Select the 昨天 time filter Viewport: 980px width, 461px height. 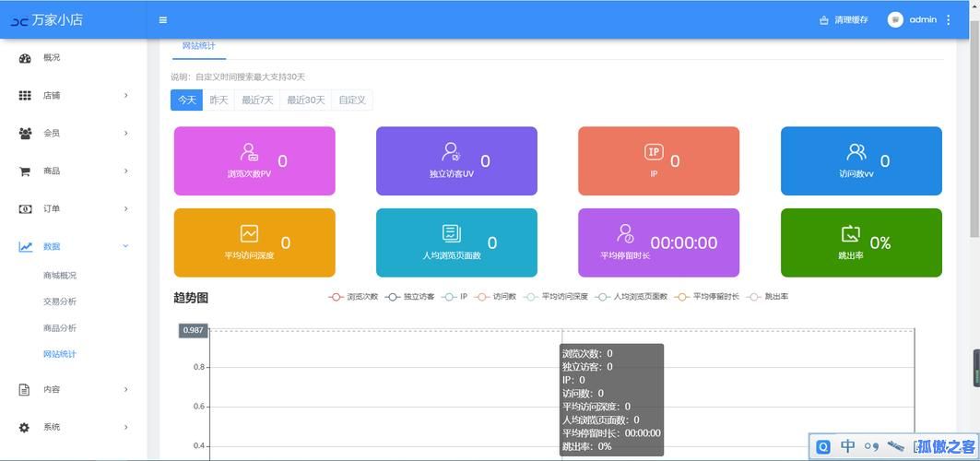[218, 100]
